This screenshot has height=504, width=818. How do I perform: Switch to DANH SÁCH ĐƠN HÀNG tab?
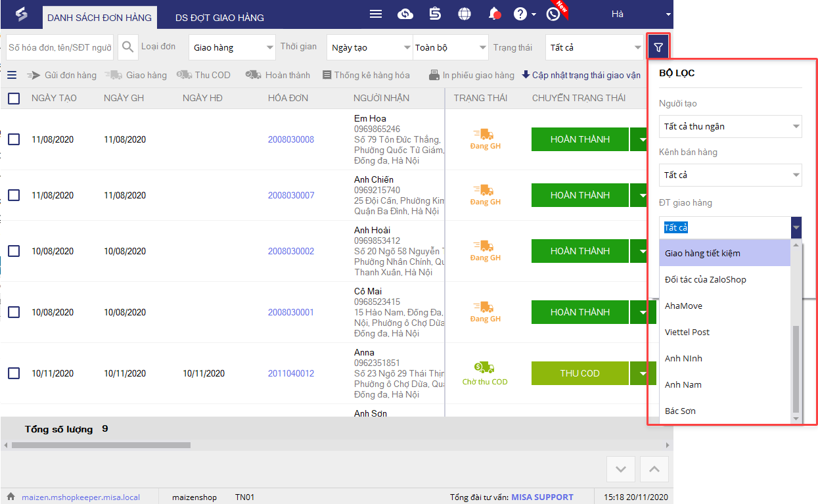point(100,18)
